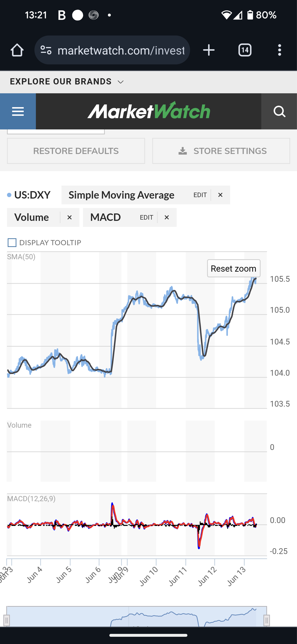Viewport: 297px width, 644px height.
Task: Tap the MarketWatch search magnifier icon
Action: (279, 111)
